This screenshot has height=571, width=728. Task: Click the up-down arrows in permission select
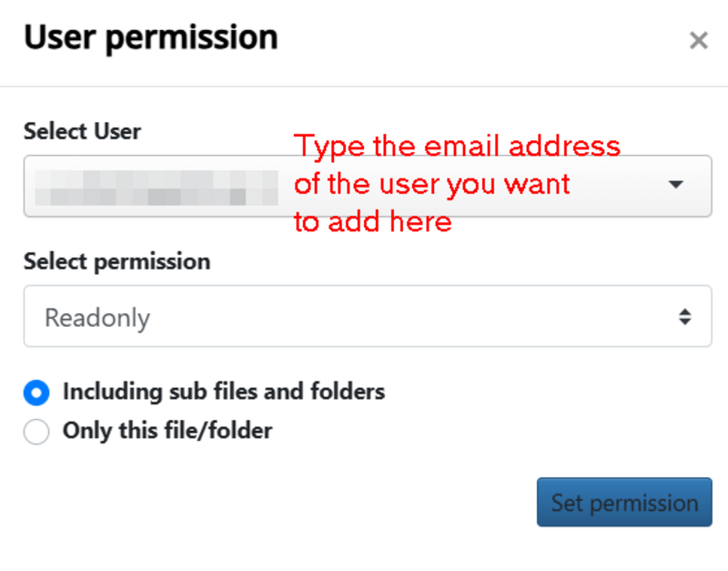tap(685, 317)
